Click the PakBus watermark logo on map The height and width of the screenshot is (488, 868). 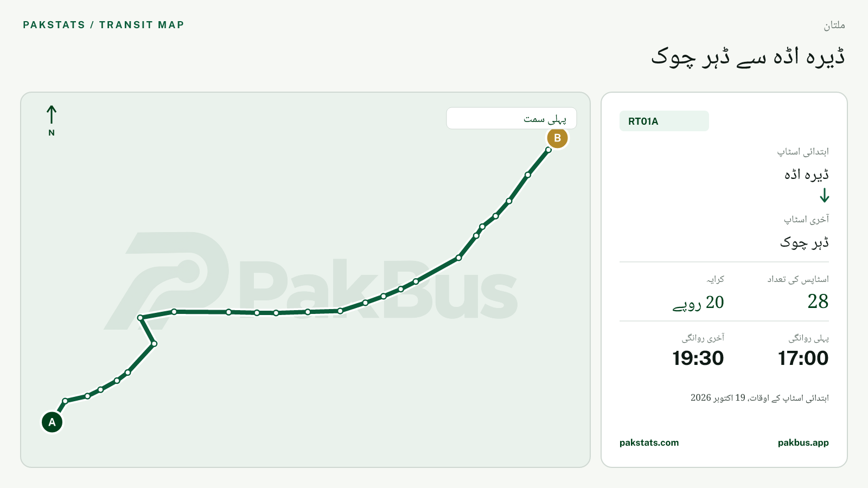click(x=310, y=281)
